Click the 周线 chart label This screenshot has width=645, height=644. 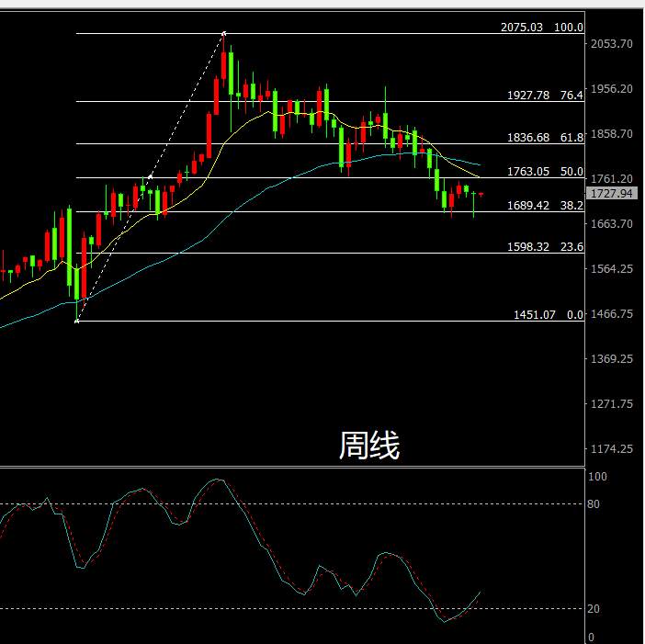[369, 445]
